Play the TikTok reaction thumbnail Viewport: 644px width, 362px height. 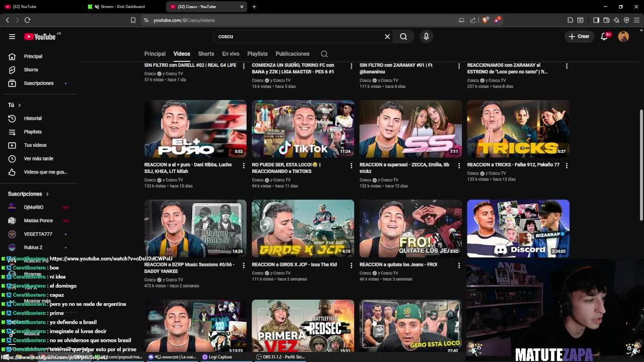pos(303,129)
